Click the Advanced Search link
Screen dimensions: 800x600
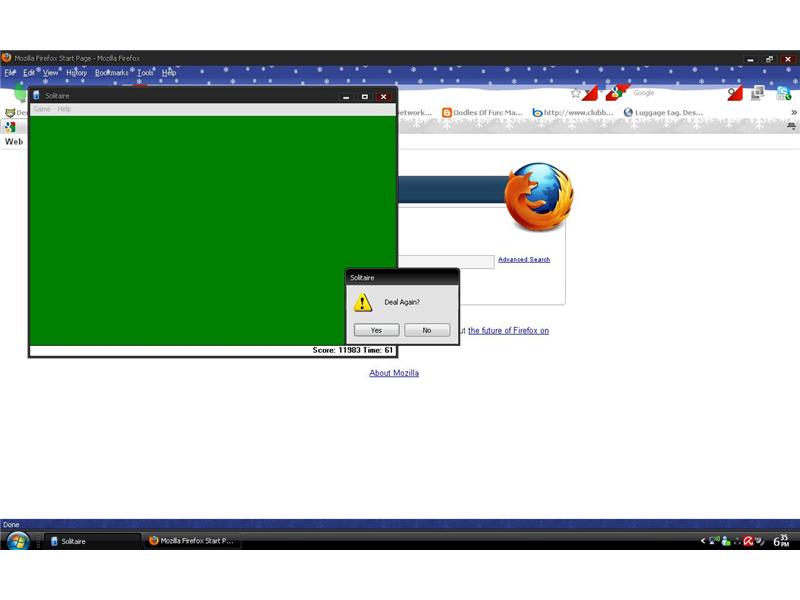pos(524,259)
